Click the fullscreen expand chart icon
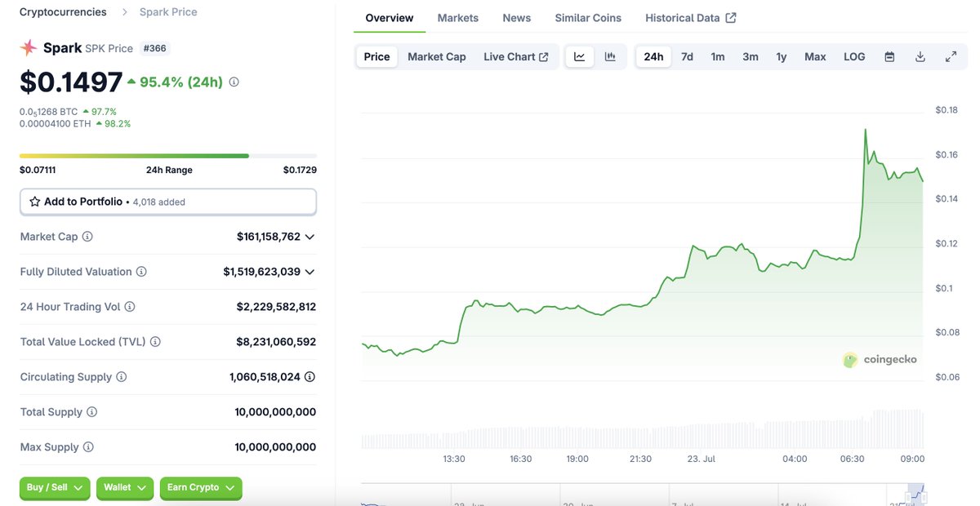 [951, 57]
